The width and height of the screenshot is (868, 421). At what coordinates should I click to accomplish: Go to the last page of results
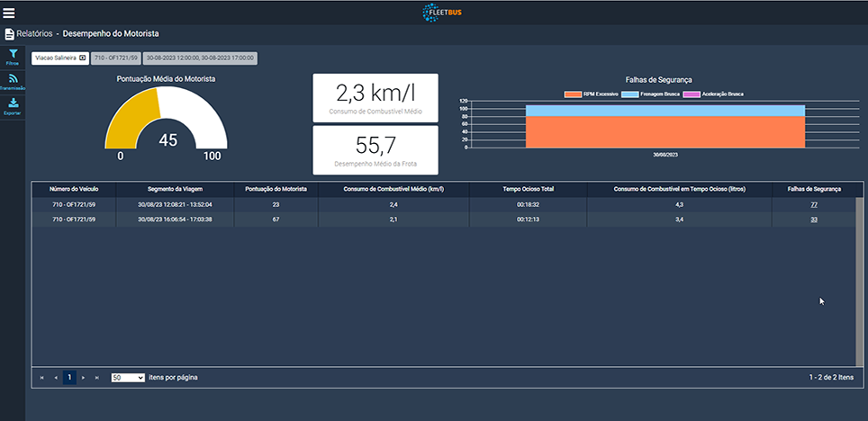click(x=97, y=378)
